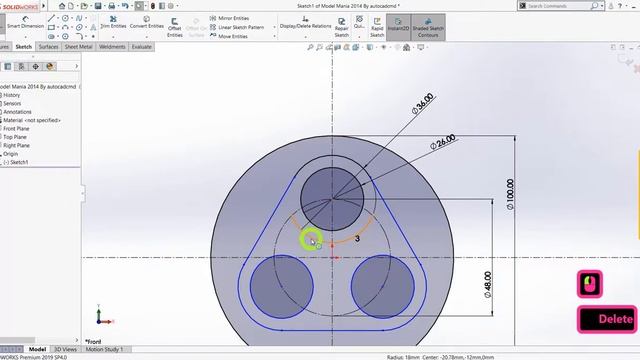The width and height of the screenshot is (640, 360).
Task: Activate Offset Entities tool
Action: coord(174,27)
